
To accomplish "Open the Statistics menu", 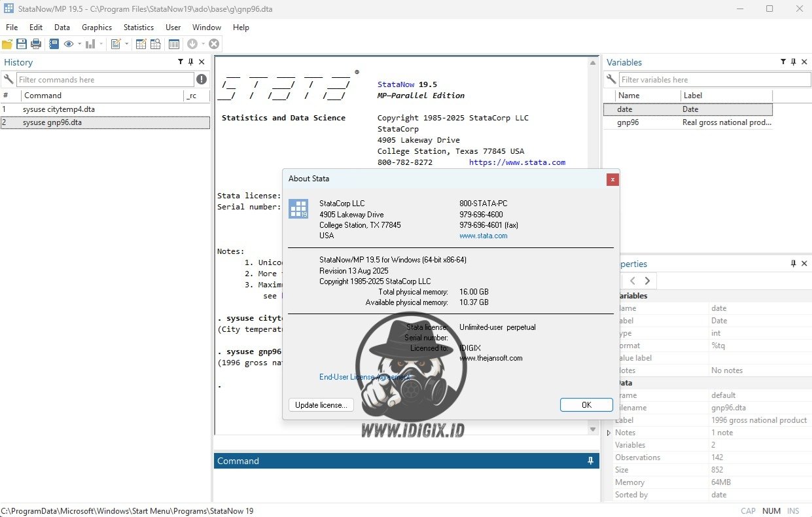I will [x=139, y=27].
